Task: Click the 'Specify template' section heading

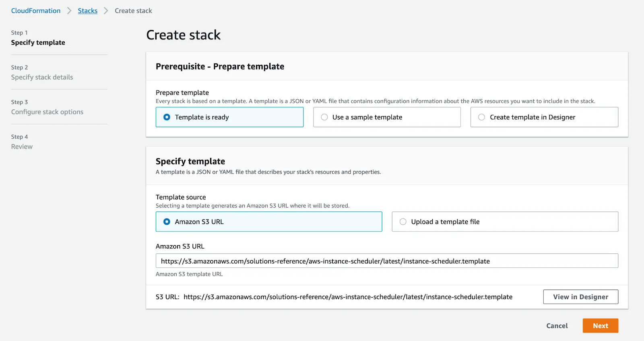Action: tap(190, 161)
